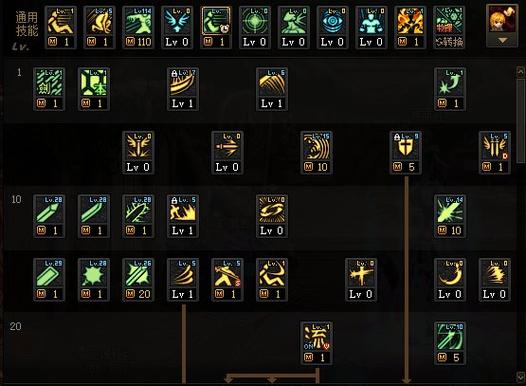Click the 通用技能 general skills label

tap(27, 24)
